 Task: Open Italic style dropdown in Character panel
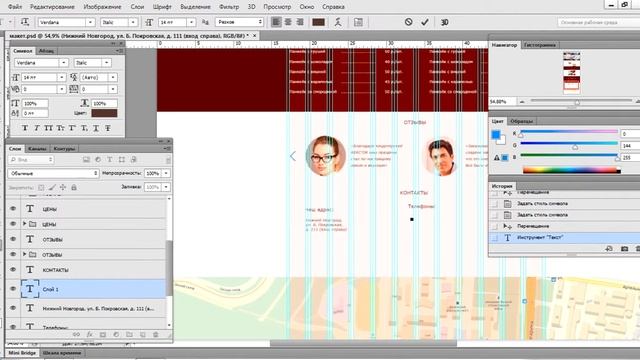click(107, 63)
